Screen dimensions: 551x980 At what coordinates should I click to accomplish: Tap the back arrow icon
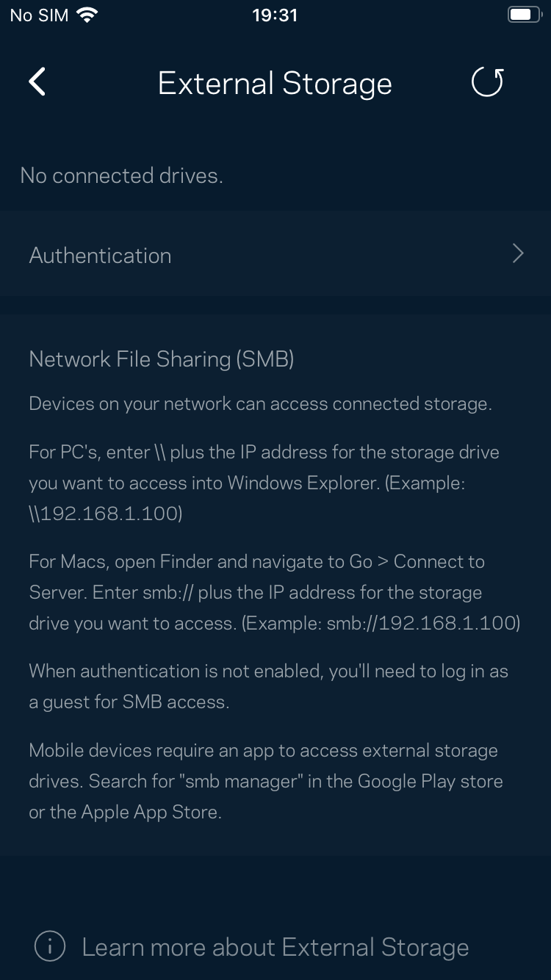point(37,82)
